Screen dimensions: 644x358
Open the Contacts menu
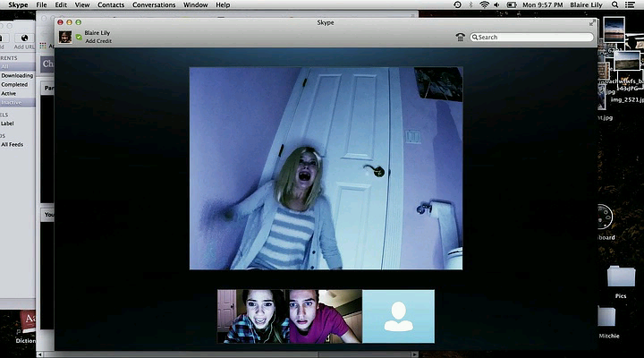111,4
